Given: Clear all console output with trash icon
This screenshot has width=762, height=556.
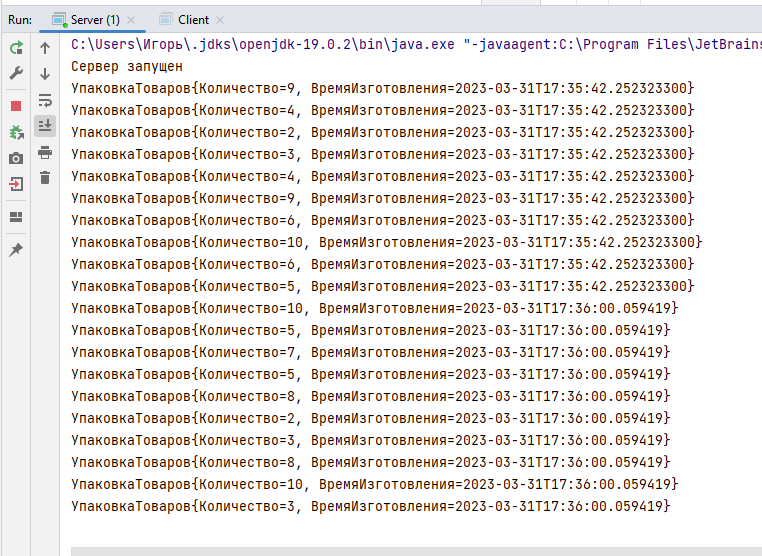Looking at the screenshot, I should point(45,177).
